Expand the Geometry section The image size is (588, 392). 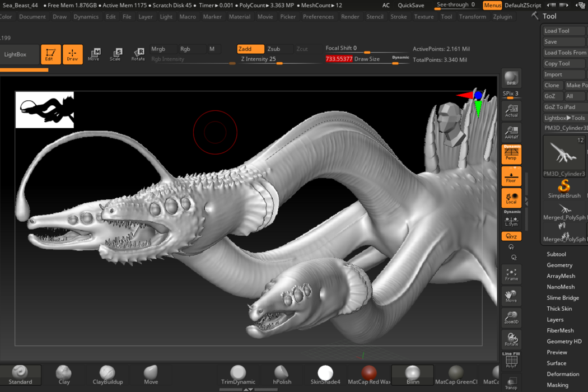(559, 265)
